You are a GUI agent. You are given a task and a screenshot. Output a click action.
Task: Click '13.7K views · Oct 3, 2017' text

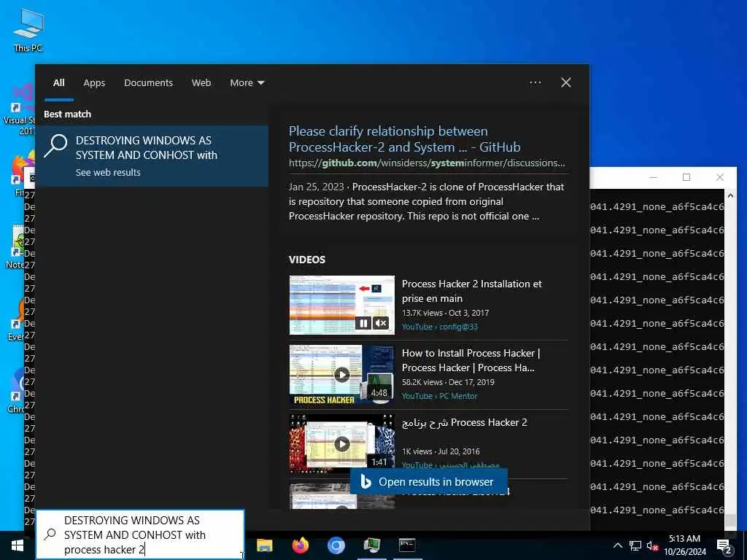(446, 313)
